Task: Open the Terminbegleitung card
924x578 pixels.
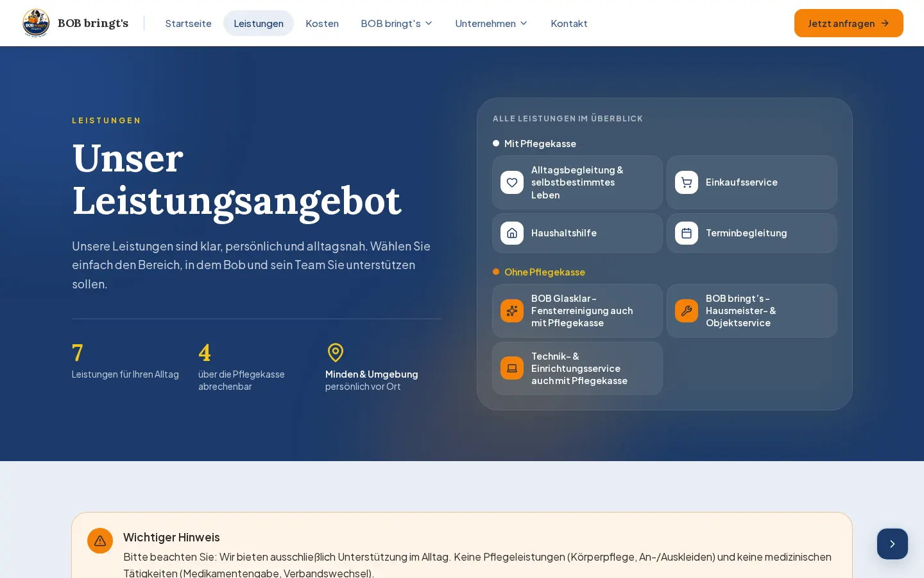Action: click(752, 233)
